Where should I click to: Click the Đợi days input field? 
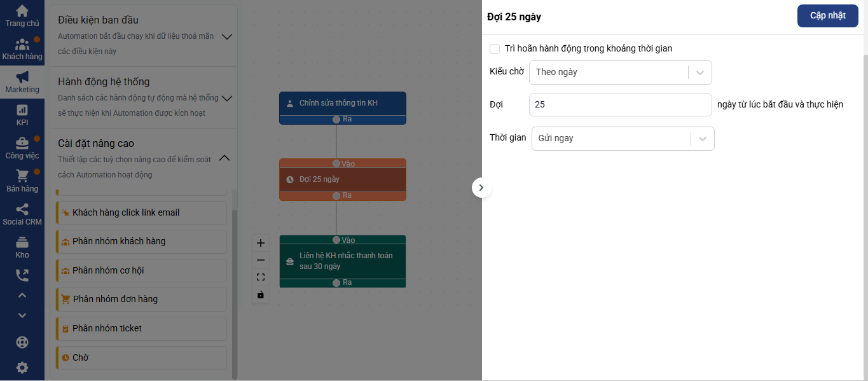point(620,104)
